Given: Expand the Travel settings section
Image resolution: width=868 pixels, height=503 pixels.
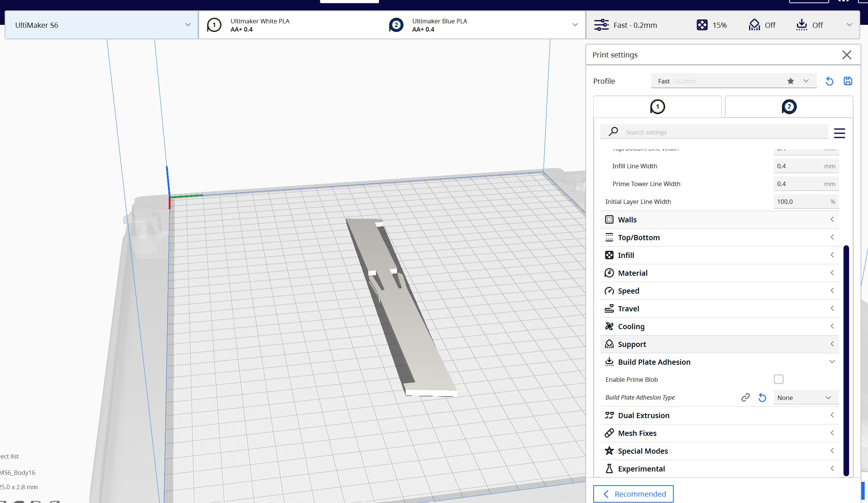Looking at the screenshot, I should coord(719,308).
